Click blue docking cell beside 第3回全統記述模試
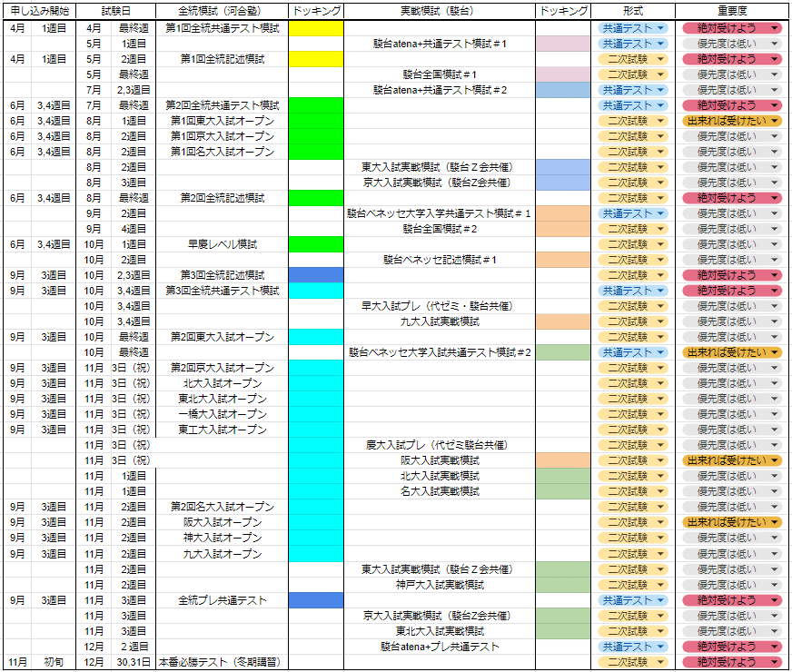The image size is (792, 672). click(x=316, y=275)
